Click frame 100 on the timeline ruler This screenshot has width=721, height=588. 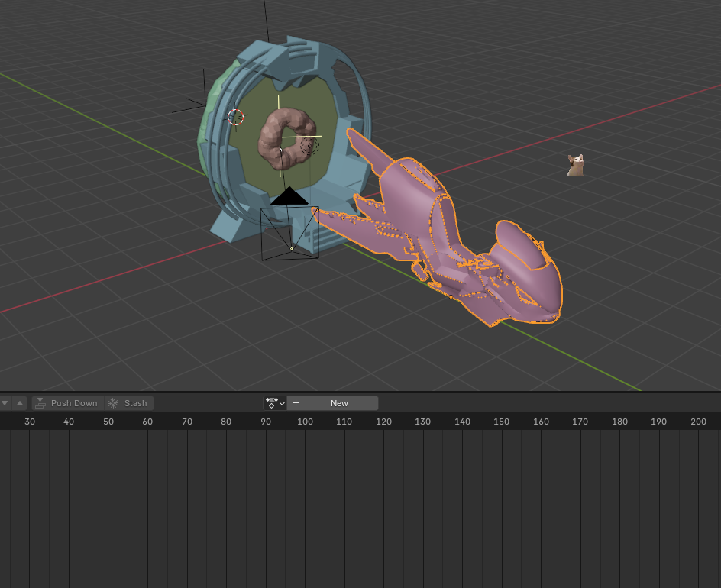(x=305, y=421)
